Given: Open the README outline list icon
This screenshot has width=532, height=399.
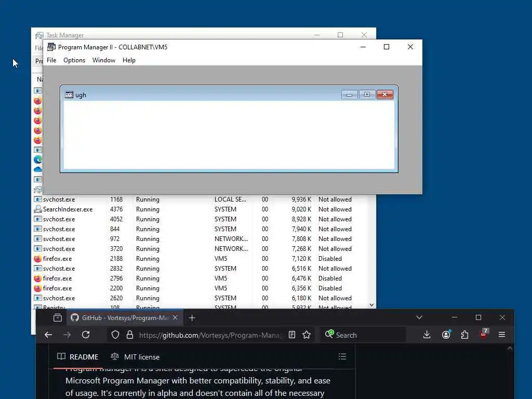Looking at the screenshot, I should pos(342,356).
